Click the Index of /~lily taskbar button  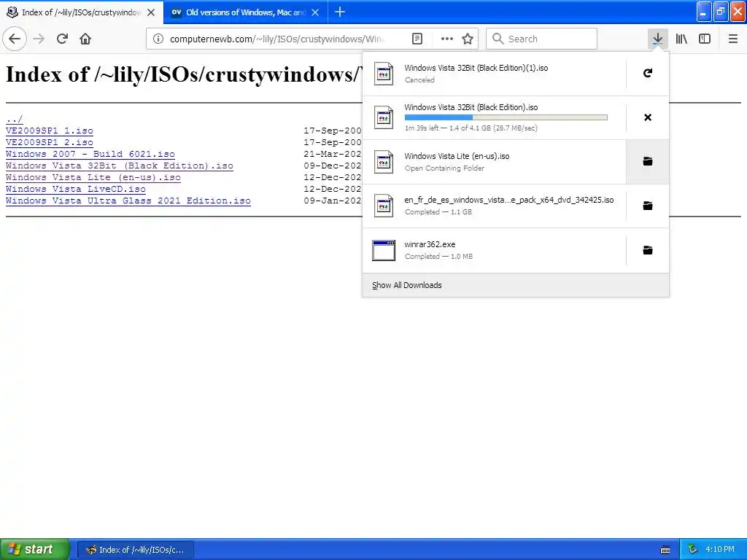[136, 550]
